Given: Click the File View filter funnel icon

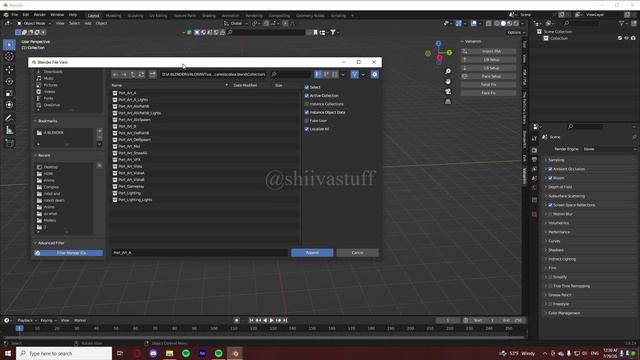Looking at the screenshot, I should click(x=354, y=74).
